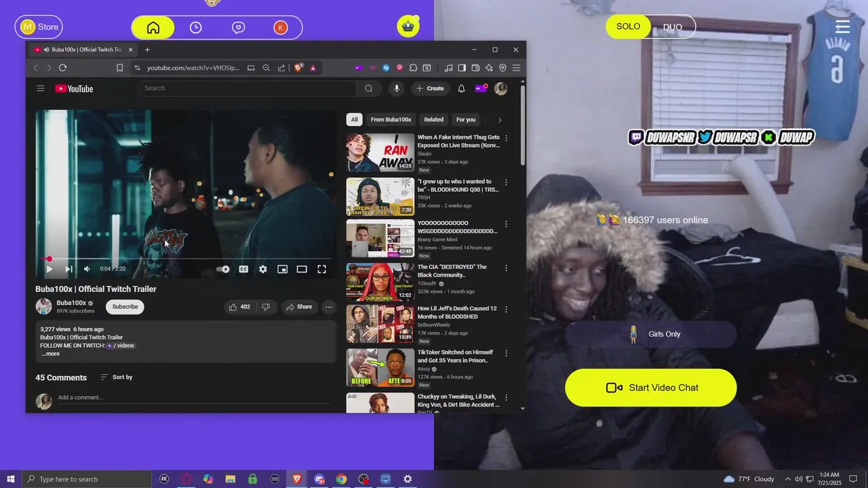Select From Buba100x filter chip

point(391,119)
